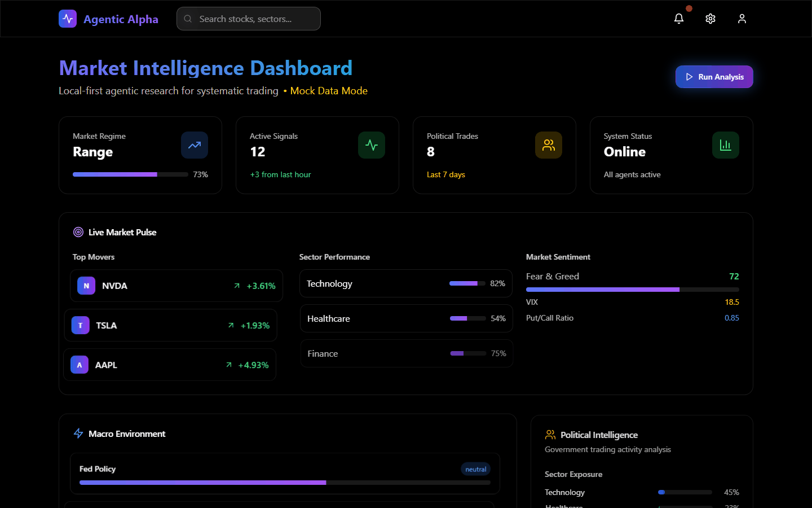The width and height of the screenshot is (812, 508).
Task: Click the Active Signals count 12
Action: tap(258, 152)
